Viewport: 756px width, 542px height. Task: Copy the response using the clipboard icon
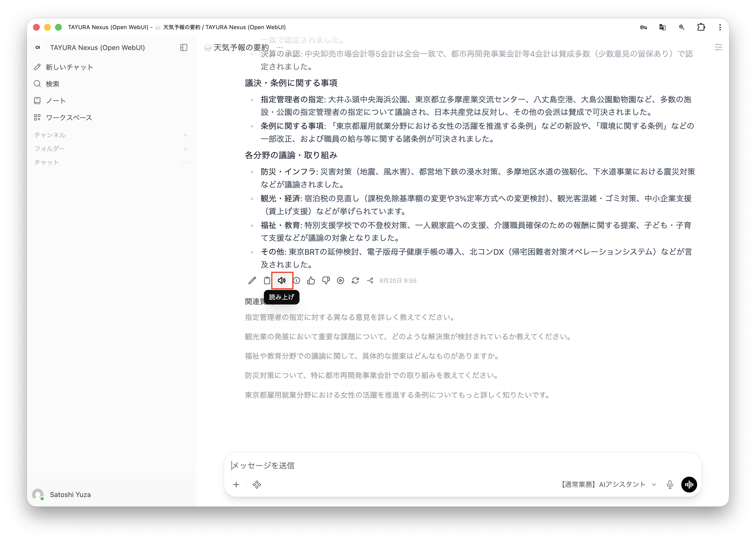tap(267, 281)
